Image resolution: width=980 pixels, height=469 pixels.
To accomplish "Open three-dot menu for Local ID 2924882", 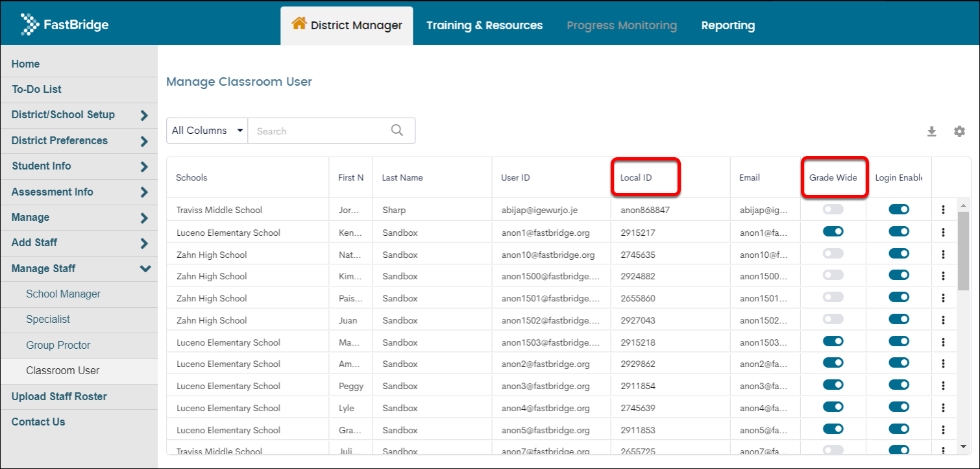I will coord(943,276).
